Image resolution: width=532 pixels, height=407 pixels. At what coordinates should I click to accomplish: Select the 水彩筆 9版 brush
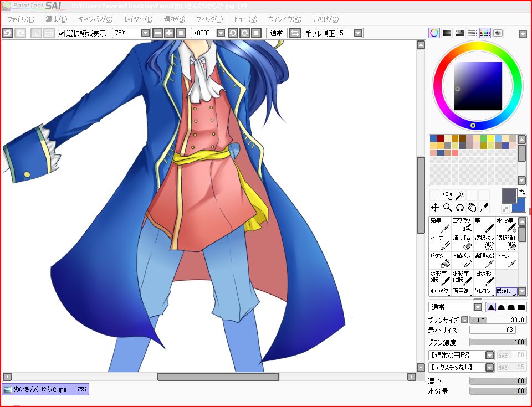pos(440,278)
